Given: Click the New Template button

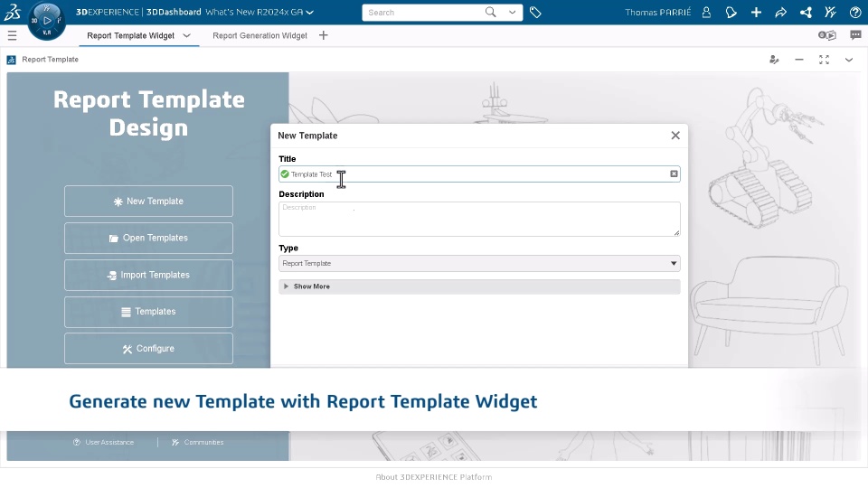Looking at the screenshot, I should point(148,201).
